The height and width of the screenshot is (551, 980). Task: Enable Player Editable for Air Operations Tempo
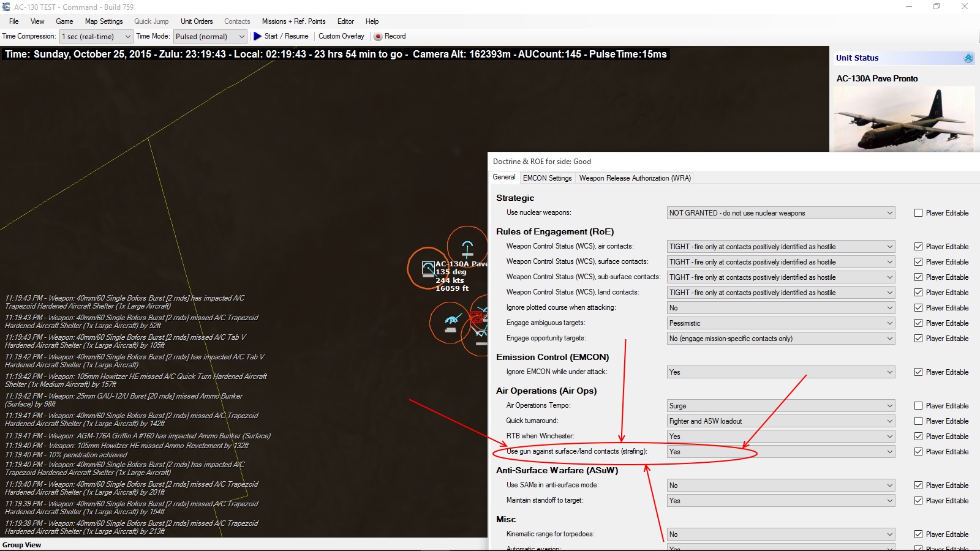pyautogui.click(x=918, y=406)
